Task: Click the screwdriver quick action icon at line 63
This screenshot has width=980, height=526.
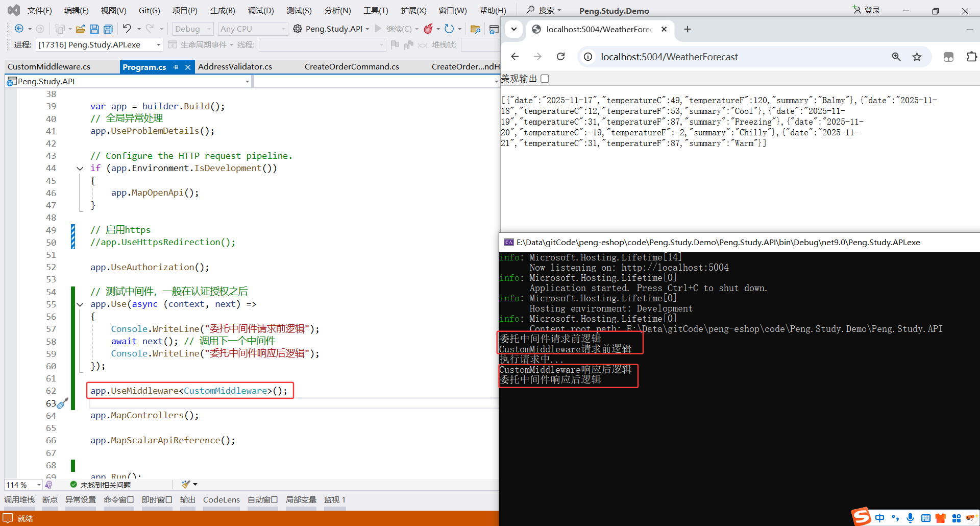Action: (62, 403)
